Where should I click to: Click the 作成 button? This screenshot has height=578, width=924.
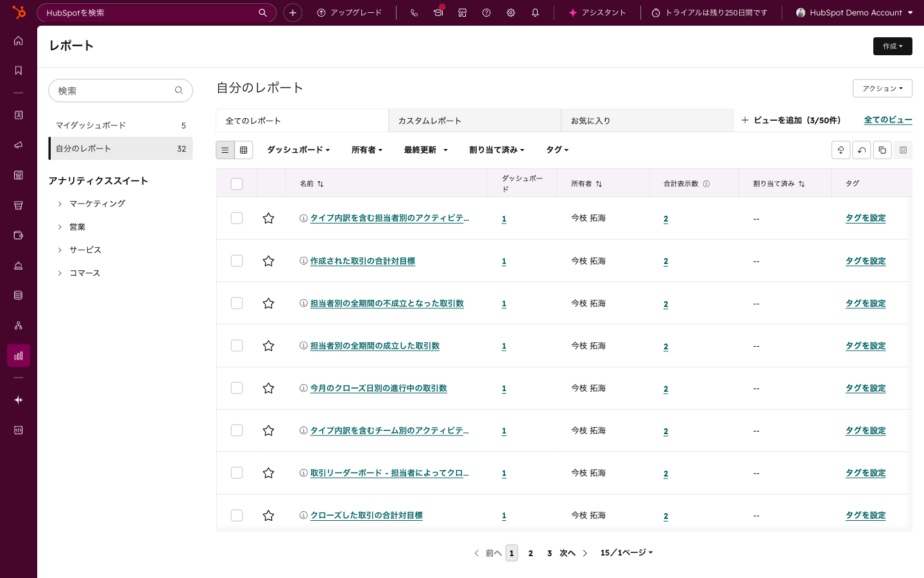(892, 46)
